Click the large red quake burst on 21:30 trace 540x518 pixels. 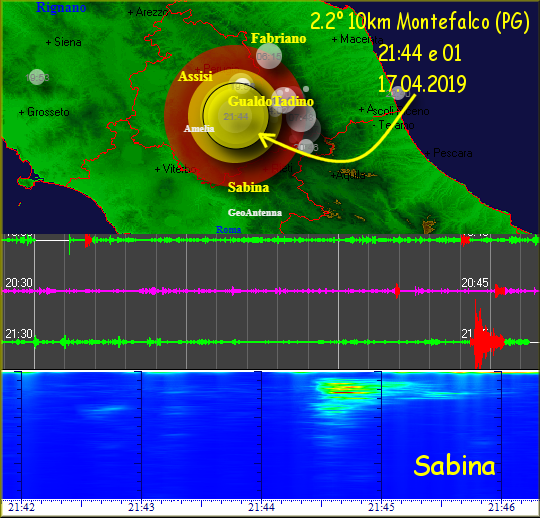click(487, 334)
